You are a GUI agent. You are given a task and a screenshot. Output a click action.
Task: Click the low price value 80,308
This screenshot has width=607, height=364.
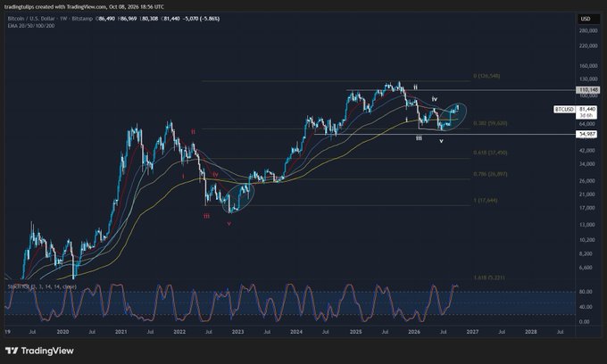150,19
